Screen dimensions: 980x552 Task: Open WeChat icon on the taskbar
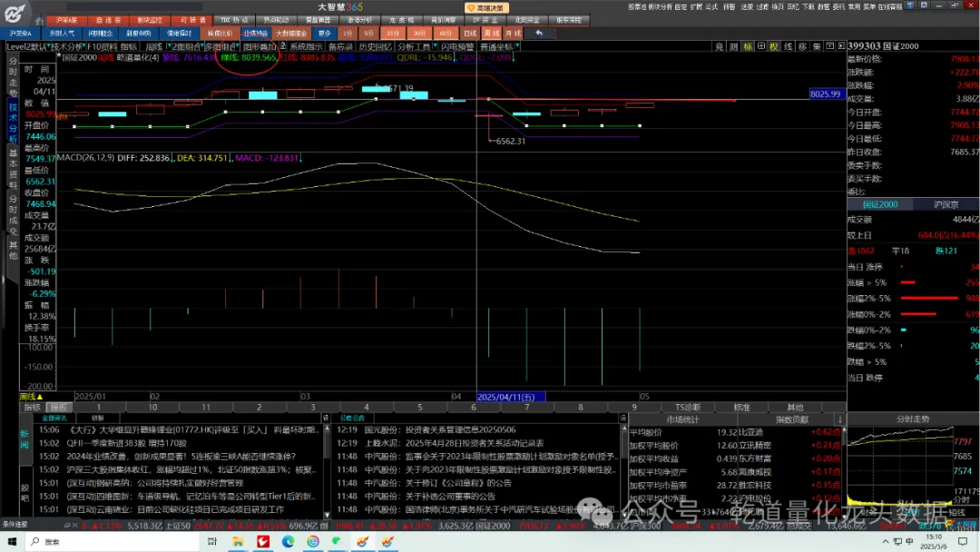tap(338, 541)
